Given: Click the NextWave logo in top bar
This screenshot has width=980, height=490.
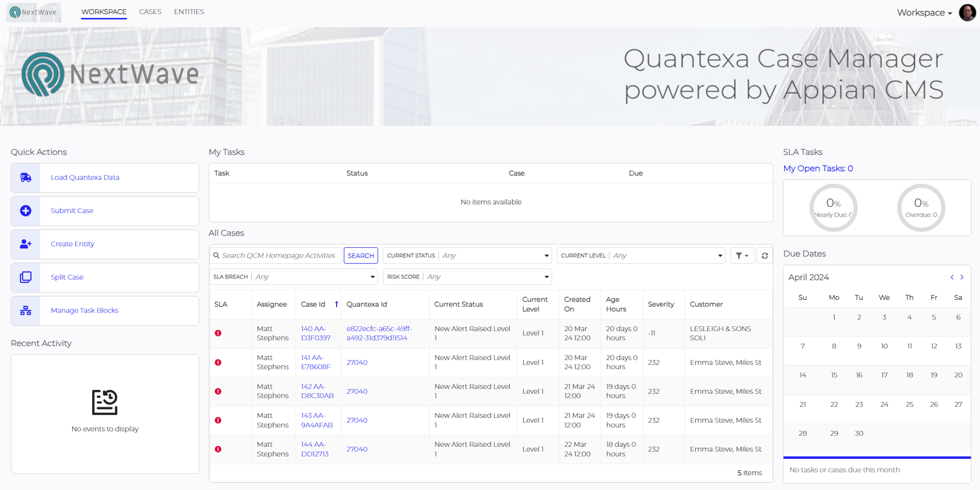Looking at the screenshot, I should (x=33, y=12).
